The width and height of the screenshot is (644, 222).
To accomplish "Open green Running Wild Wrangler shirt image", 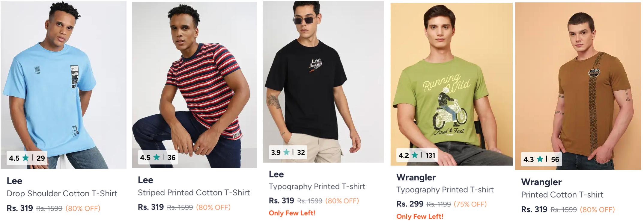I will point(451,84).
